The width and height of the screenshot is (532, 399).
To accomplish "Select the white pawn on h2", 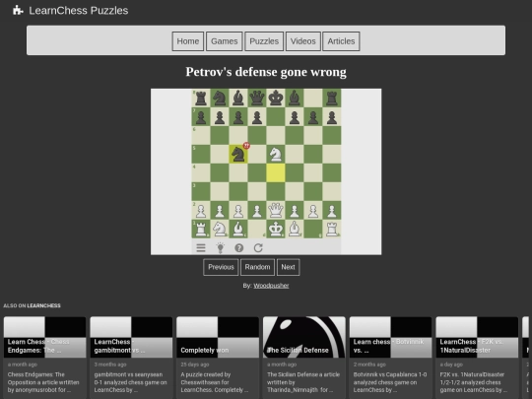I will 331,210.
